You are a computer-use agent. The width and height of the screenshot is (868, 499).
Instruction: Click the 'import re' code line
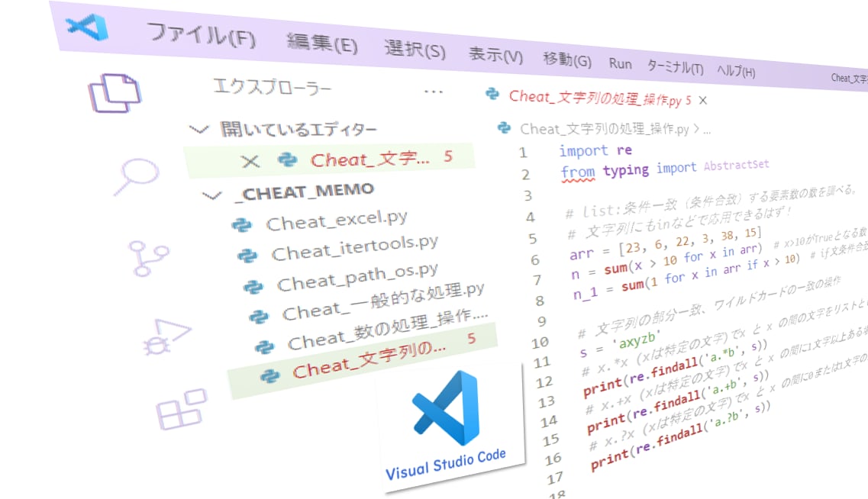coord(595,150)
